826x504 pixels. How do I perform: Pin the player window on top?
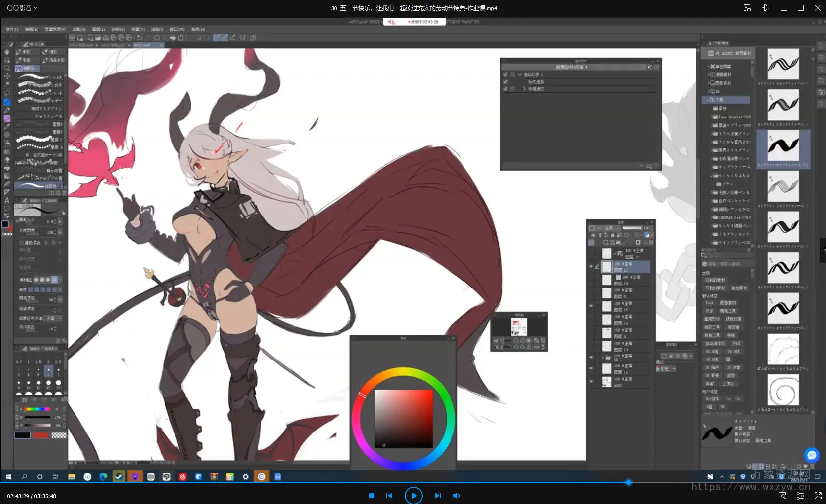[x=766, y=8]
